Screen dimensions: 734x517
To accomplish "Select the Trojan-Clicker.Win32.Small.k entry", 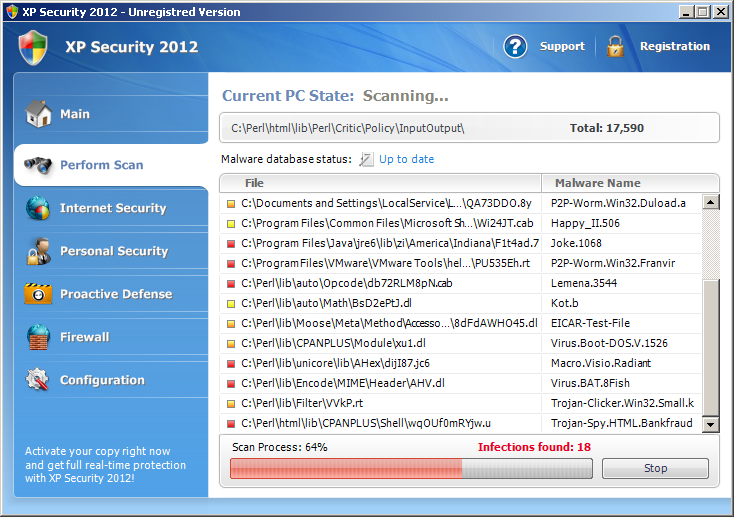I will 622,403.
